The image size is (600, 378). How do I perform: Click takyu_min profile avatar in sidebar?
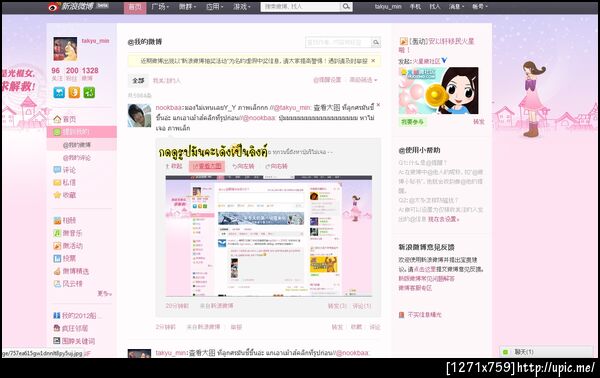(x=65, y=49)
